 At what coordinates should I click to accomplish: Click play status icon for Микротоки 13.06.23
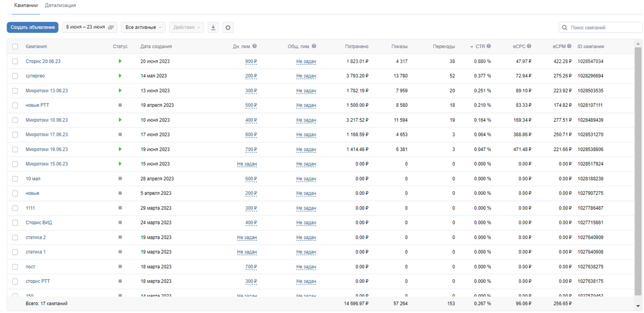(120, 91)
